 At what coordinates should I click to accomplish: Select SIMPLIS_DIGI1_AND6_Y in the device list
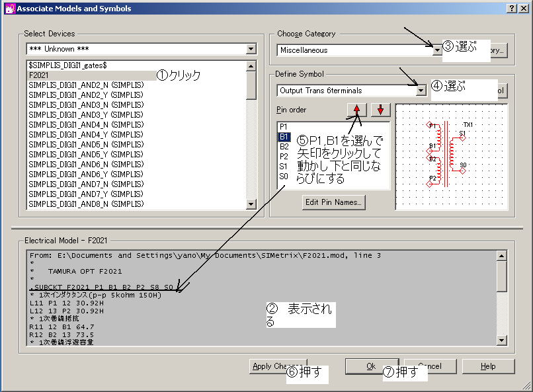tap(137, 175)
